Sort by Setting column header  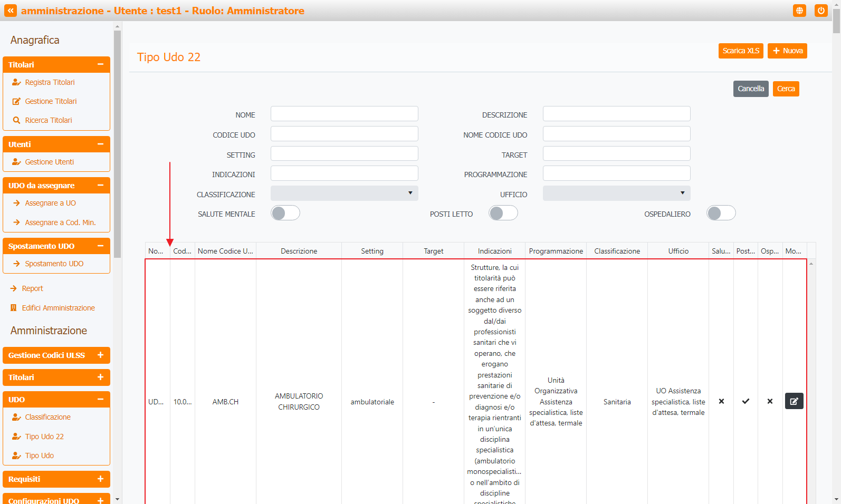(x=372, y=251)
